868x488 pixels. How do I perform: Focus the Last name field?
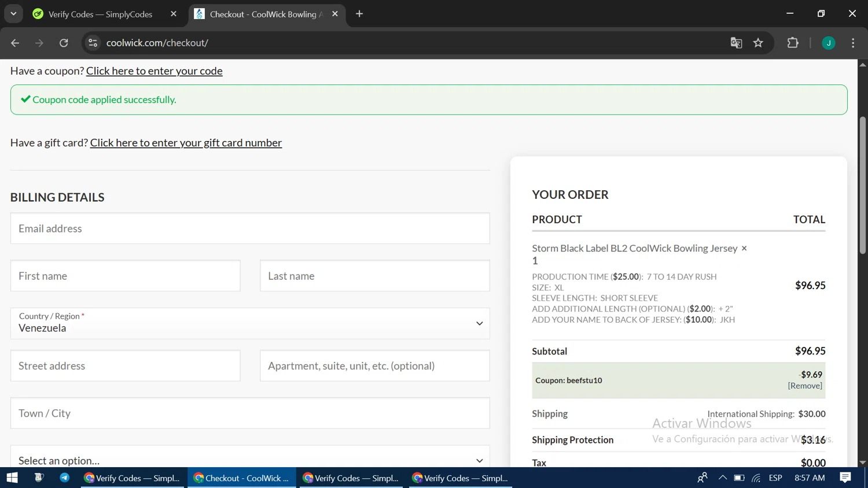click(x=374, y=276)
